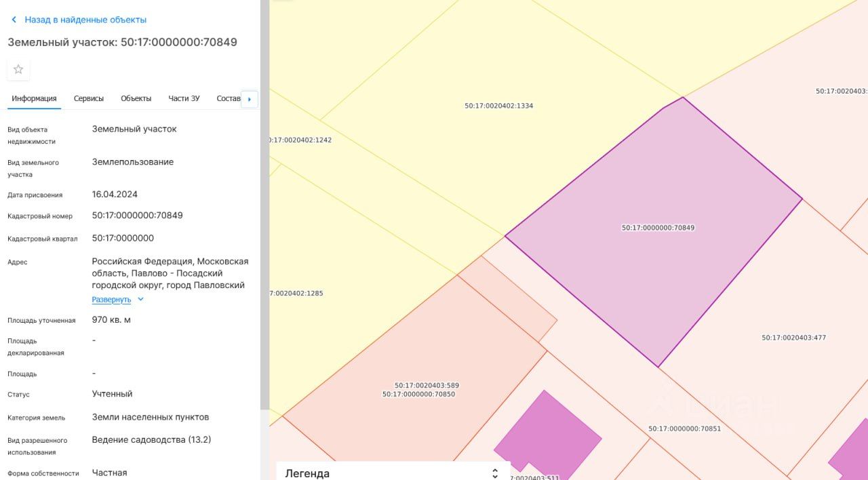Click the label Кадастровый номер
Viewport: 868px width, 480px height.
click(40, 216)
